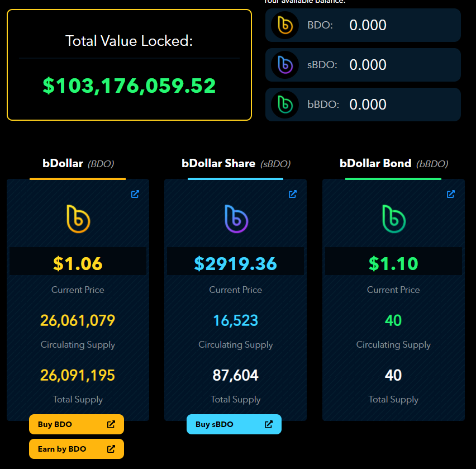Click the external arrow on Earn by BDO button
Viewport: 476px width, 469px height.
click(x=111, y=449)
